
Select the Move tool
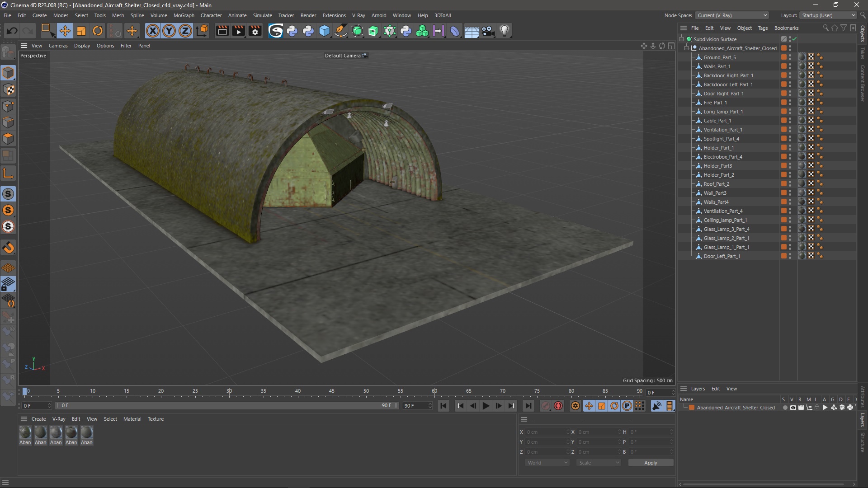(65, 31)
